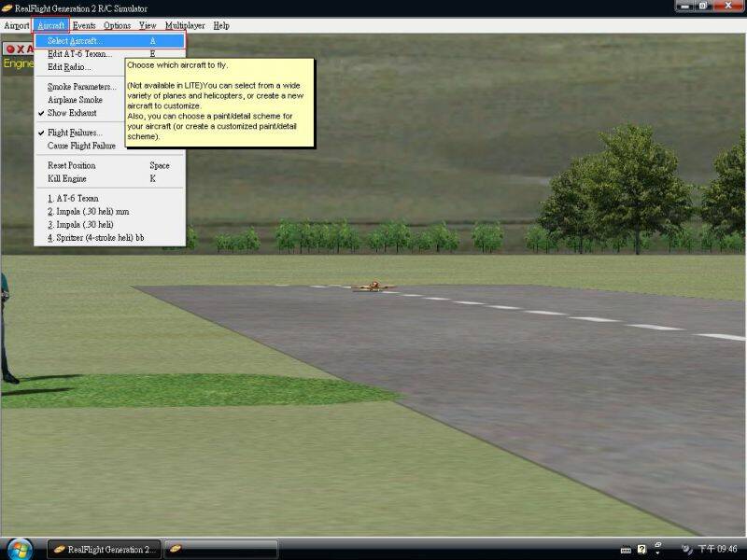This screenshot has height=560, width=747.
Task: Load recent aircraft 3. Impala (.30 heli)
Action: point(110,224)
